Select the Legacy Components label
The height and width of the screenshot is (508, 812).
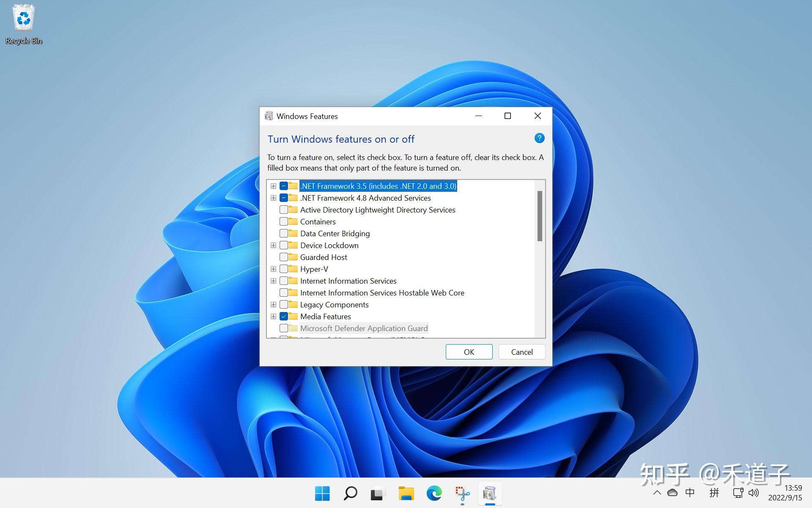coord(335,304)
